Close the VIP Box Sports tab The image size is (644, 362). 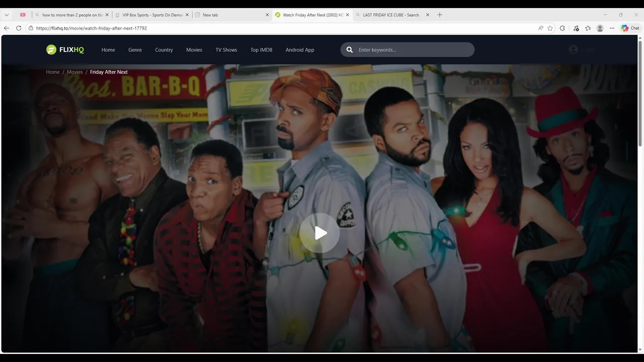(x=187, y=15)
